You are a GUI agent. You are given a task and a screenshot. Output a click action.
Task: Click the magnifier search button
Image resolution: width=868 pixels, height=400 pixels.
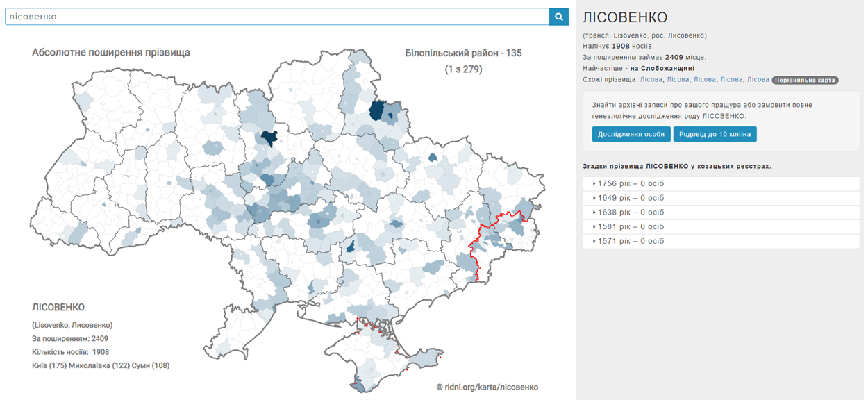pyautogui.click(x=558, y=17)
